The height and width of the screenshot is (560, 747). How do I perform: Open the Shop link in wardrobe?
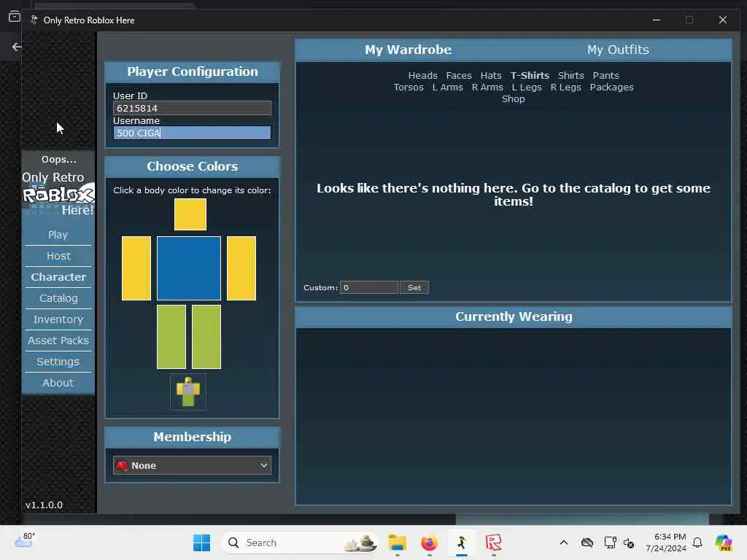click(x=513, y=99)
